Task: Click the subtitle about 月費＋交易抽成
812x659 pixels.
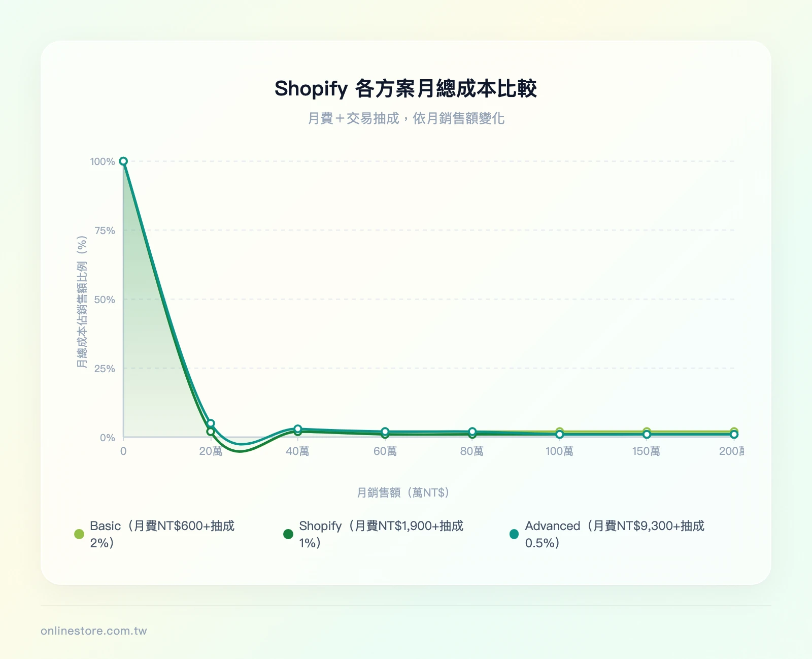Action: tap(406, 118)
